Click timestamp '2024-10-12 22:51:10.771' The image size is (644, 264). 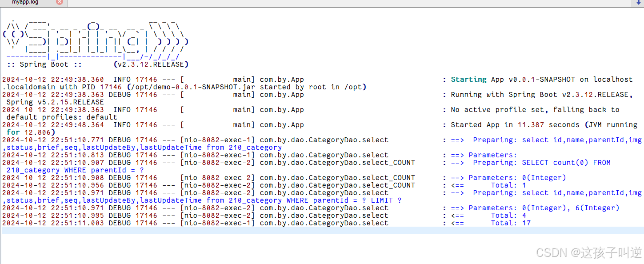coord(53,140)
